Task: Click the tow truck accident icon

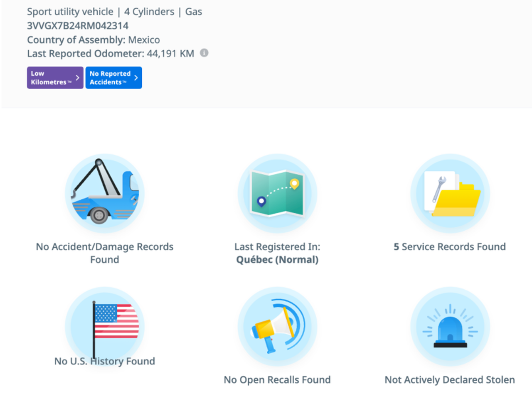Action: [x=105, y=193]
